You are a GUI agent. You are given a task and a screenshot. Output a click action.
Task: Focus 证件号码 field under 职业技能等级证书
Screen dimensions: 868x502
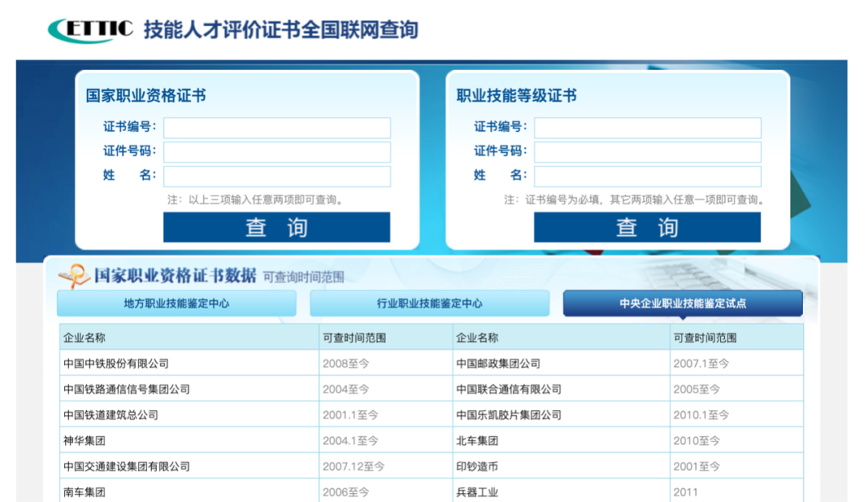tap(648, 152)
